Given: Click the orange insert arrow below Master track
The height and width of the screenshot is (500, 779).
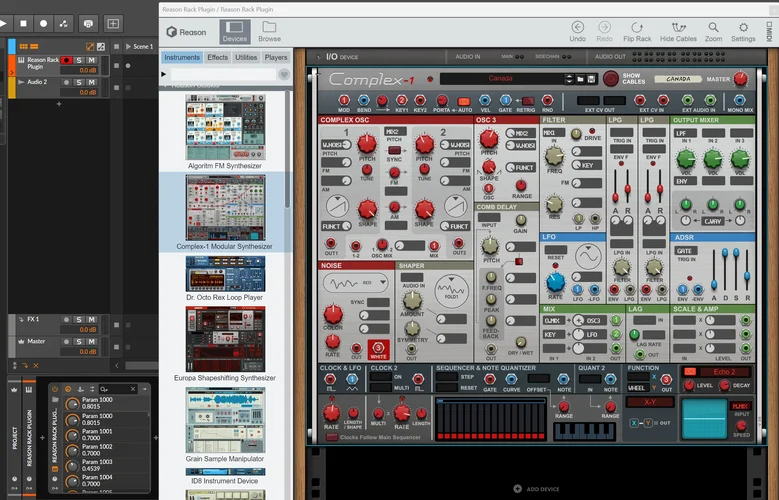Looking at the screenshot, I should (25, 365).
